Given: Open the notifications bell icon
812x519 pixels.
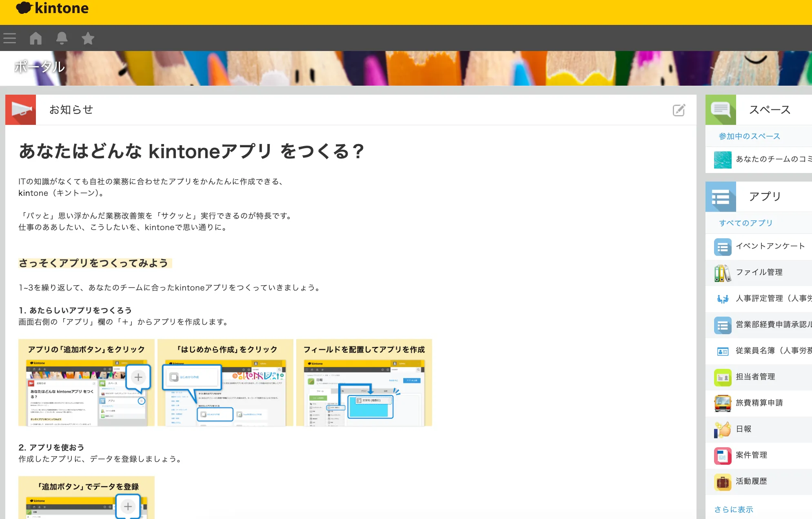Looking at the screenshot, I should point(62,38).
